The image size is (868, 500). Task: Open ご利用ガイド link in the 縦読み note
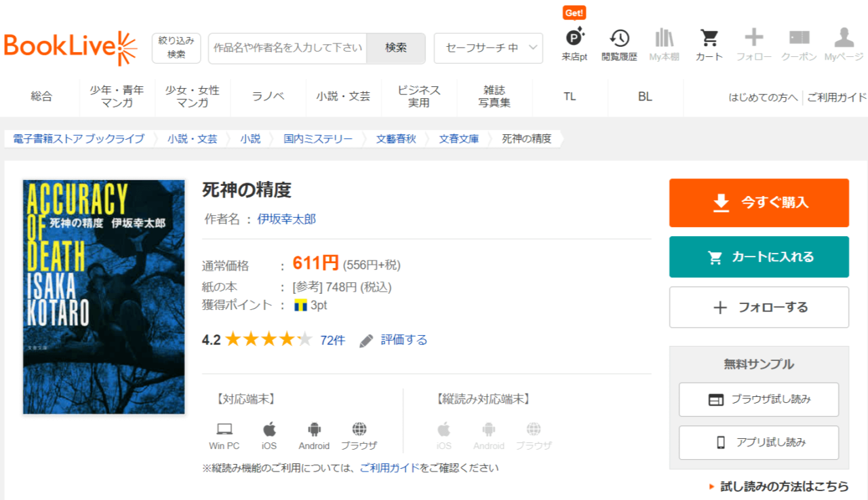(390, 467)
